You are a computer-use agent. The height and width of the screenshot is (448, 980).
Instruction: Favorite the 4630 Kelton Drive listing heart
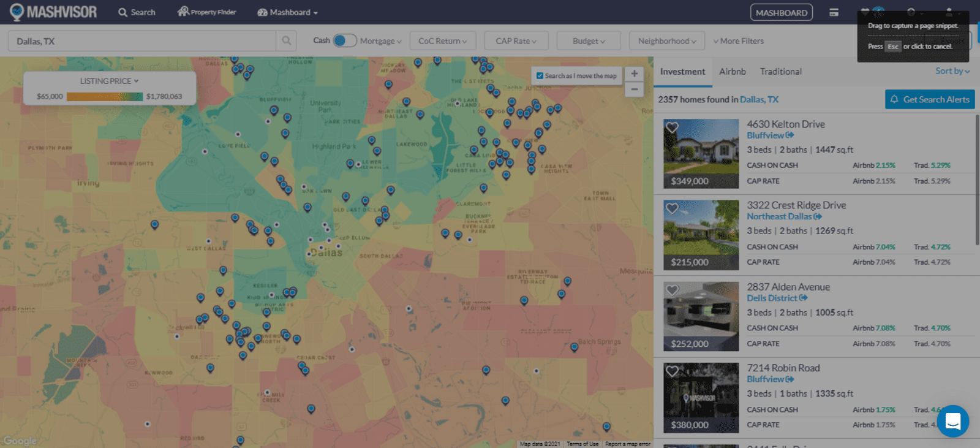pyautogui.click(x=672, y=127)
